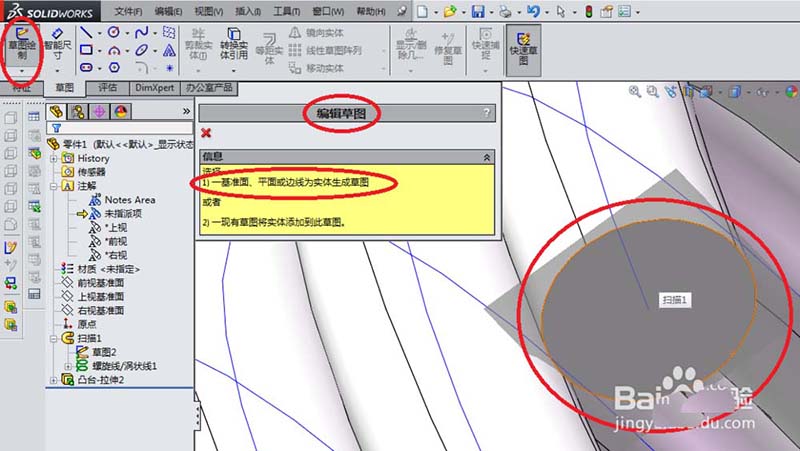Screen dimensions: 800x451
Task: Click the tree filter funnel icon
Action: [x=57, y=128]
